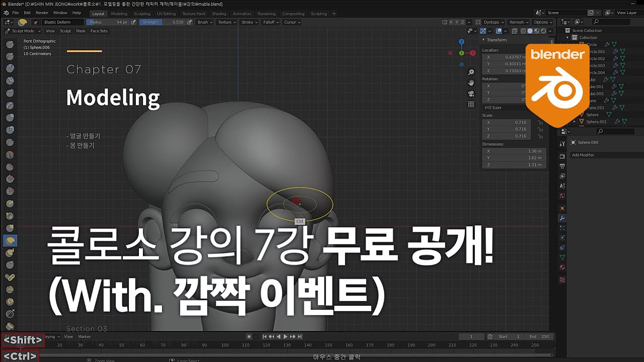Open the Modifier wrench tab in properties
The width and height of the screenshot is (644, 362).
(x=562, y=218)
